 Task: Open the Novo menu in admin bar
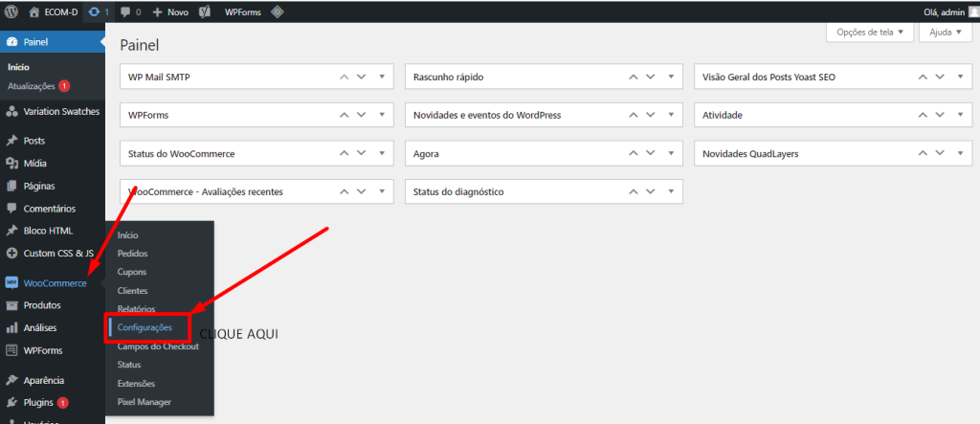point(170,11)
